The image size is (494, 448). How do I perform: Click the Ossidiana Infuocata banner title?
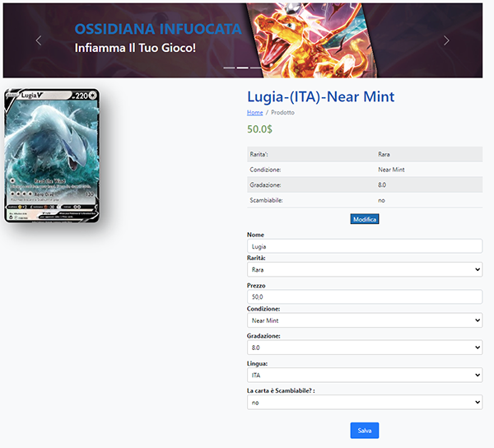tap(158, 29)
